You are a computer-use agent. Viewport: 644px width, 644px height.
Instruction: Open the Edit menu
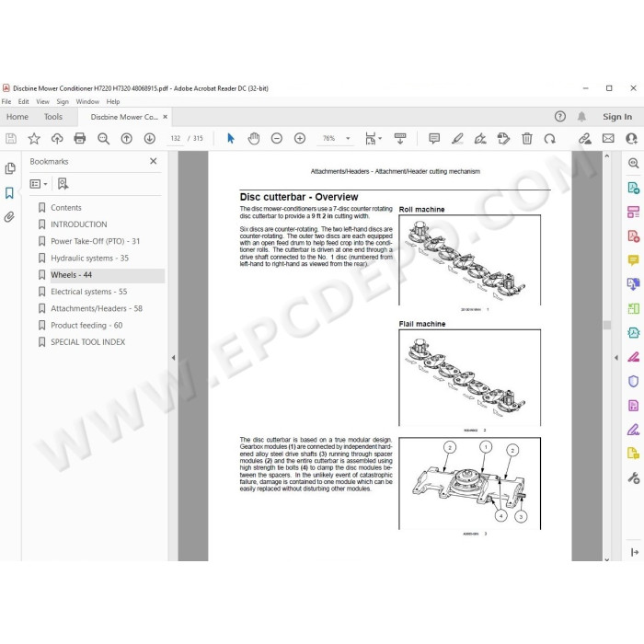(x=23, y=101)
